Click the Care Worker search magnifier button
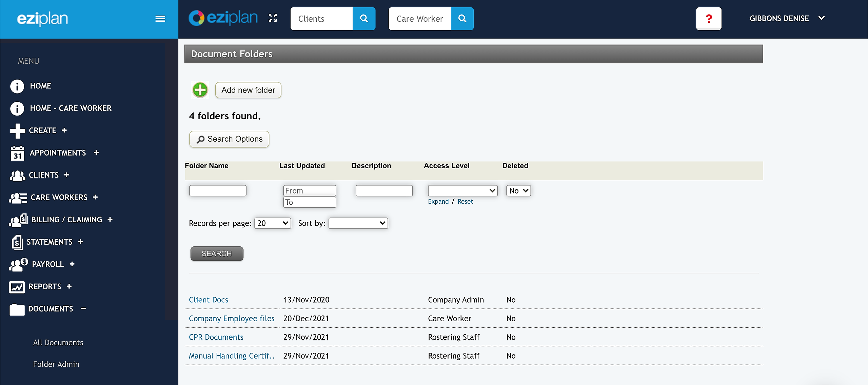This screenshot has height=385, width=868. click(462, 19)
